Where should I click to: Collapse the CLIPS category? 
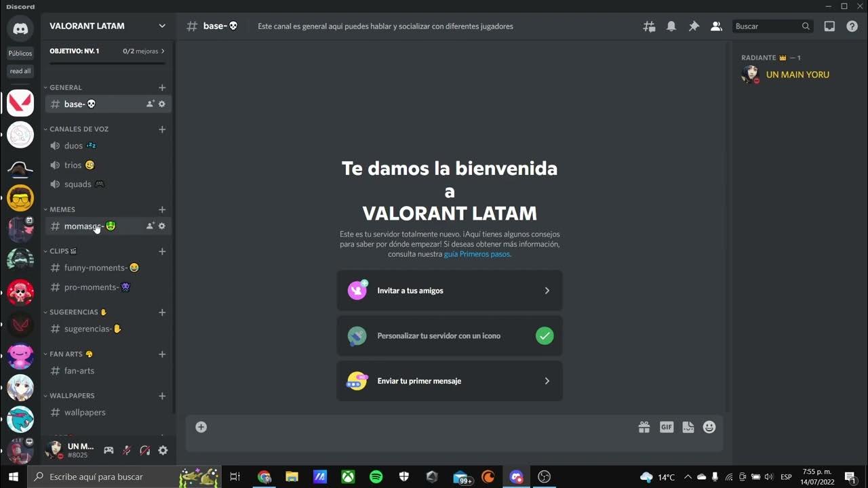point(61,251)
